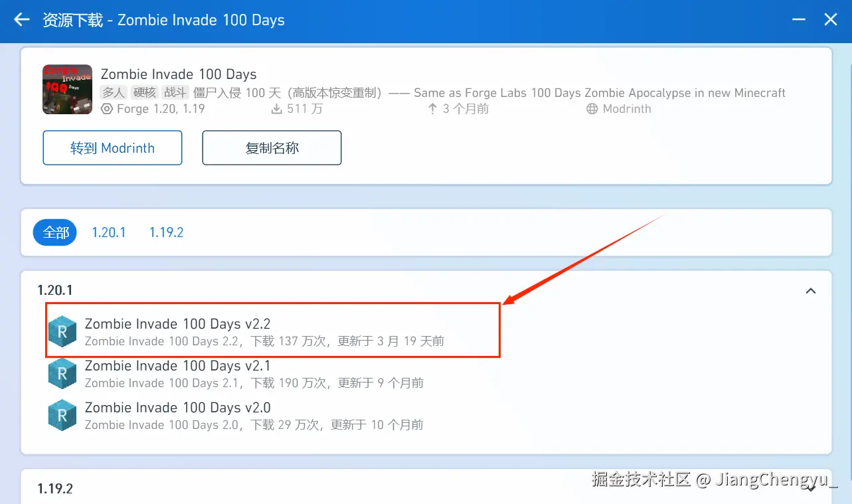Click the globe icon next to Modrinth
Image resolution: width=852 pixels, height=504 pixels.
coord(592,109)
